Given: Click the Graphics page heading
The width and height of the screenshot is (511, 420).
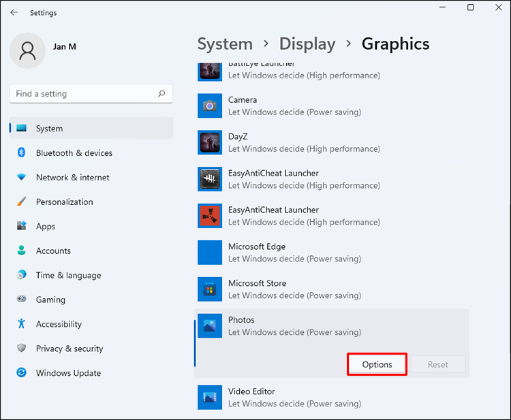Looking at the screenshot, I should 396,44.
